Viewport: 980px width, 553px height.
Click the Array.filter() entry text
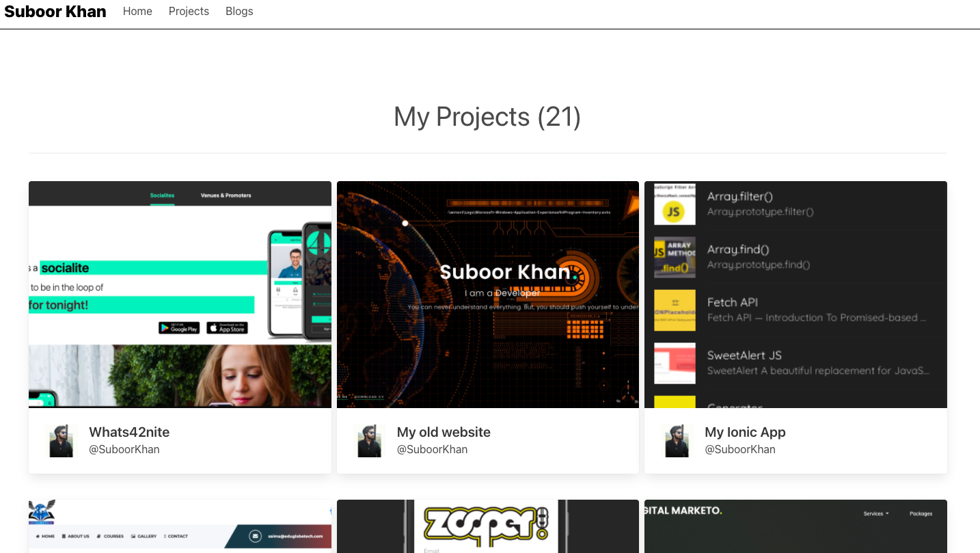pyautogui.click(x=761, y=204)
